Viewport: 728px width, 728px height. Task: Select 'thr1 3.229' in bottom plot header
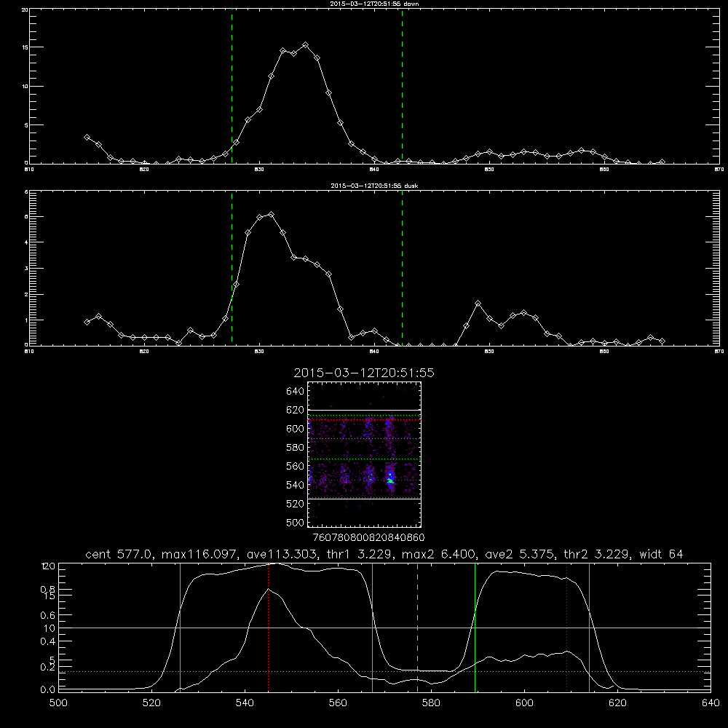pos(360,554)
